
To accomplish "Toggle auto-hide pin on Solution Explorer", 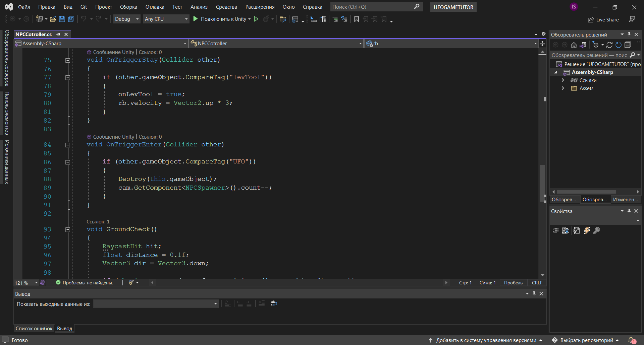I will pos(629,34).
